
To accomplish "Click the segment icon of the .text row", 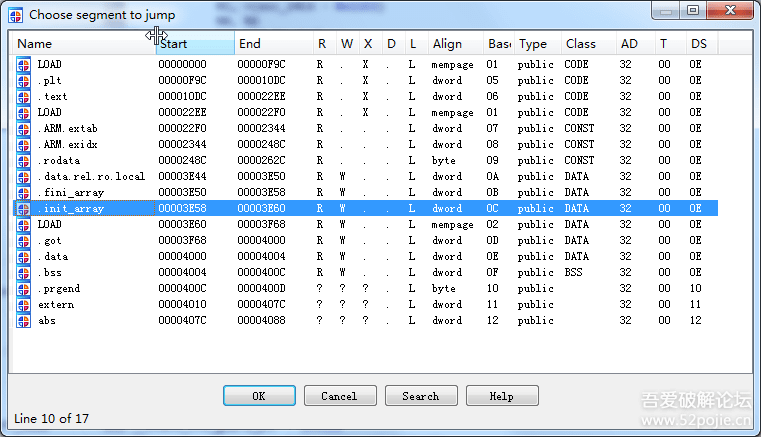I will click(x=23, y=97).
